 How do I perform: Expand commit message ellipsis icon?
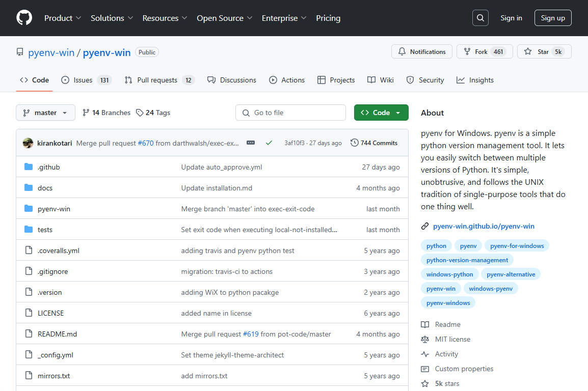click(x=251, y=143)
